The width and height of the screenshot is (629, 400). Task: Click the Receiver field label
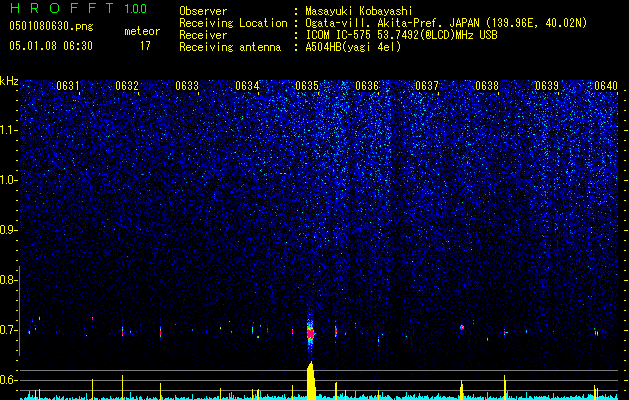click(x=203, y=35)
